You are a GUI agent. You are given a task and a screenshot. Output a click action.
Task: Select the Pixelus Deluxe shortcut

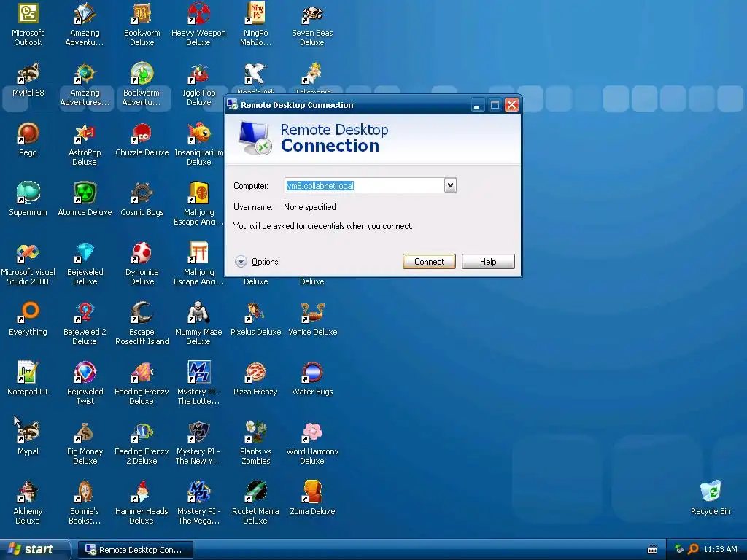click(x=255, y=312)
